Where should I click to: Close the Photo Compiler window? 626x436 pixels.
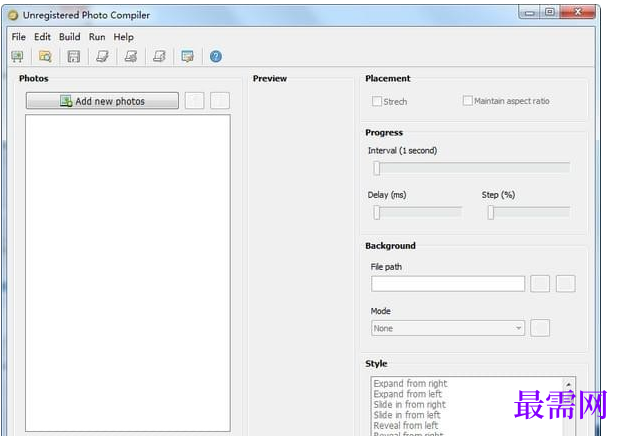[x=578, y=12]
